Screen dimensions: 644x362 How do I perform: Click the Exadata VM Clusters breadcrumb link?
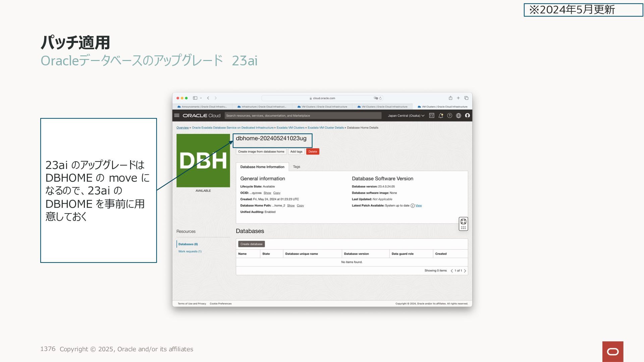tap(290, 128)
